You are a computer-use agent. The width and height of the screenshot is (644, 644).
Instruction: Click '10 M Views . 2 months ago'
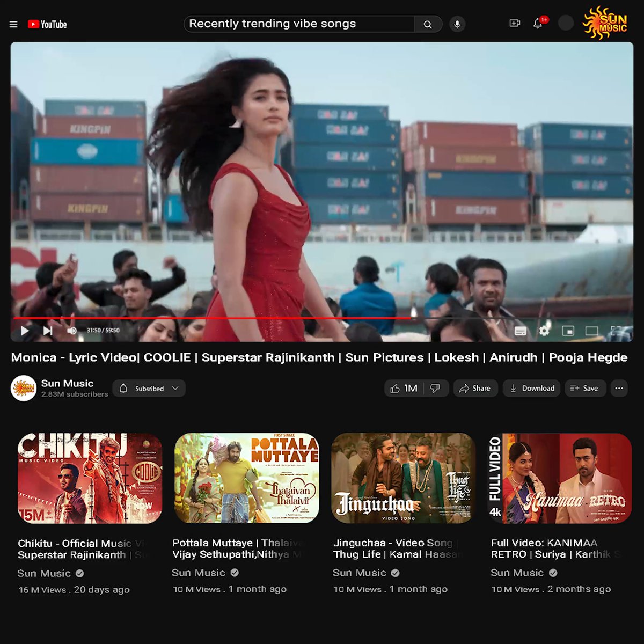[551, 589]
